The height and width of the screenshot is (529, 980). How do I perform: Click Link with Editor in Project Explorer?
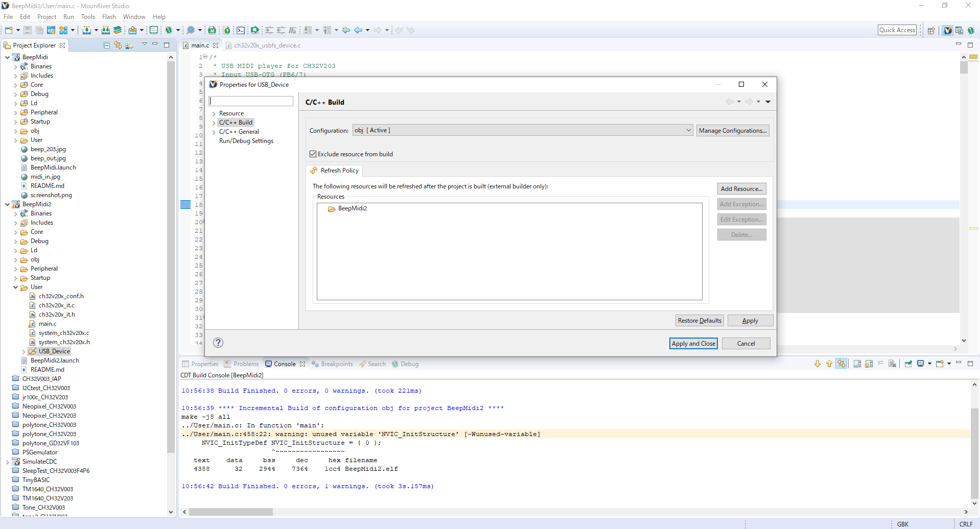[118, 45]
